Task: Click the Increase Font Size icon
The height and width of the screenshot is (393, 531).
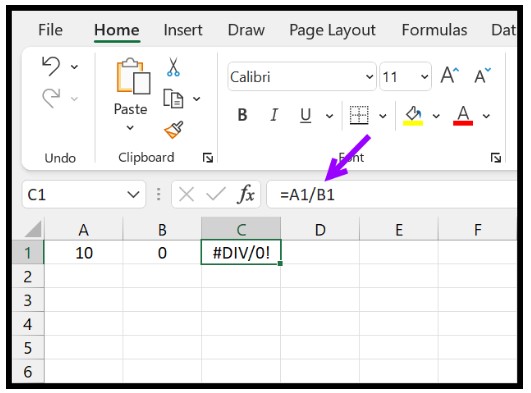Action: click(449, 75)
